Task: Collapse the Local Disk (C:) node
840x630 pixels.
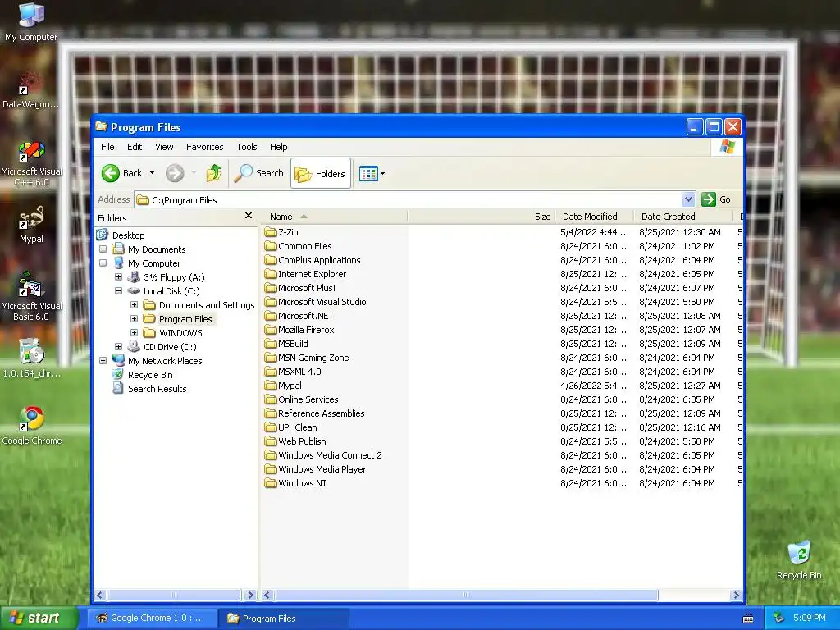Action: [x=118, y=291]
